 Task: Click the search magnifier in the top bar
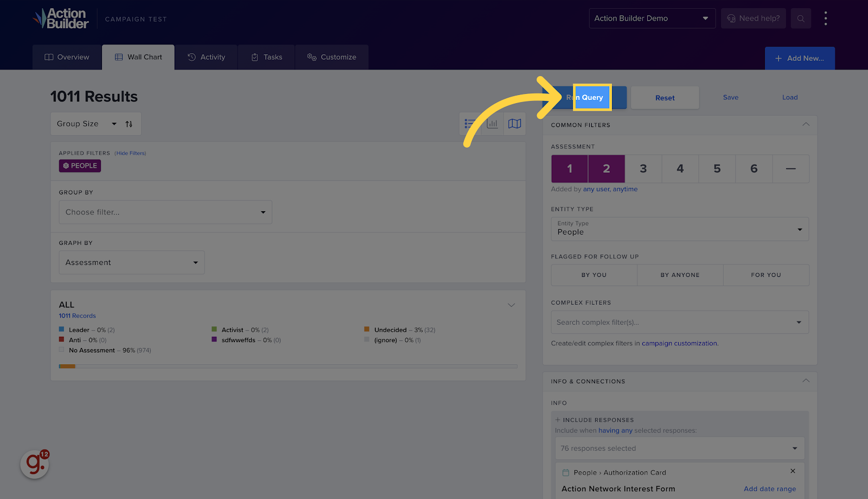pyautogui.click(x=801, y=18)
